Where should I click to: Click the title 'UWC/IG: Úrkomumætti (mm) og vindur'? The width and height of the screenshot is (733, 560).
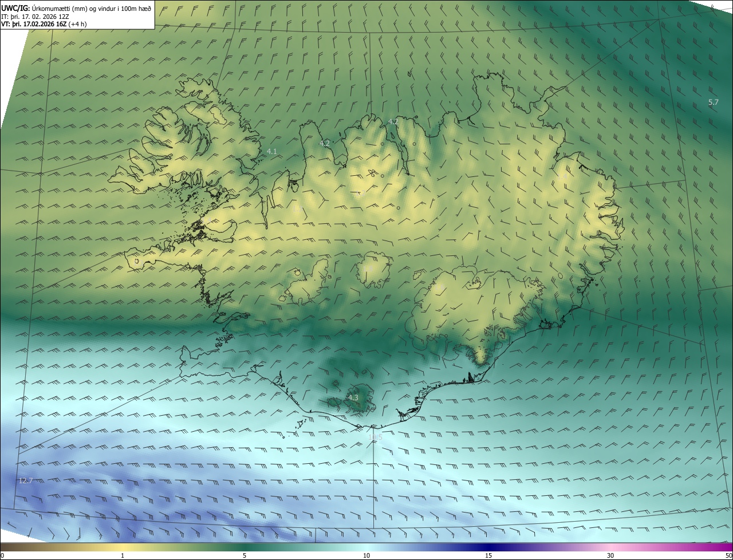(76, 7)
